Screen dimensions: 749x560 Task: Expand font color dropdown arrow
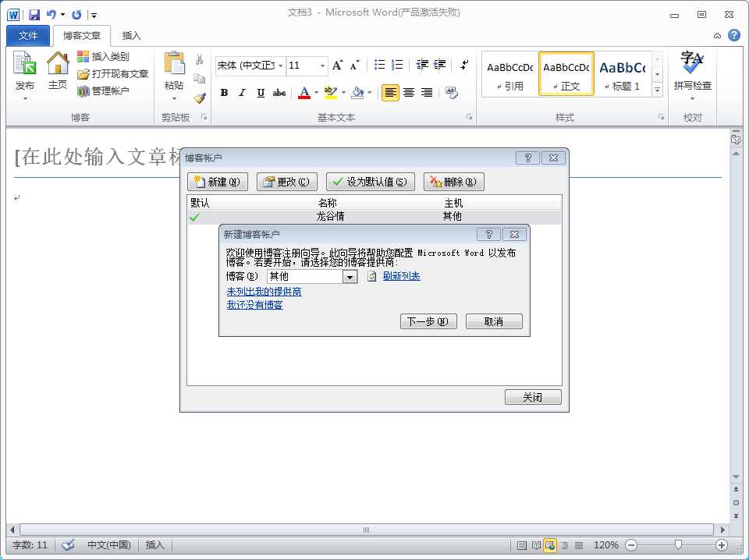316,93
